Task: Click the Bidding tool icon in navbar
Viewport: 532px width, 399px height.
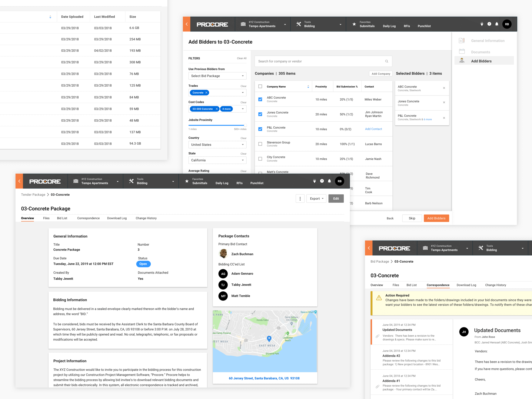Action: tap(299, 24)
